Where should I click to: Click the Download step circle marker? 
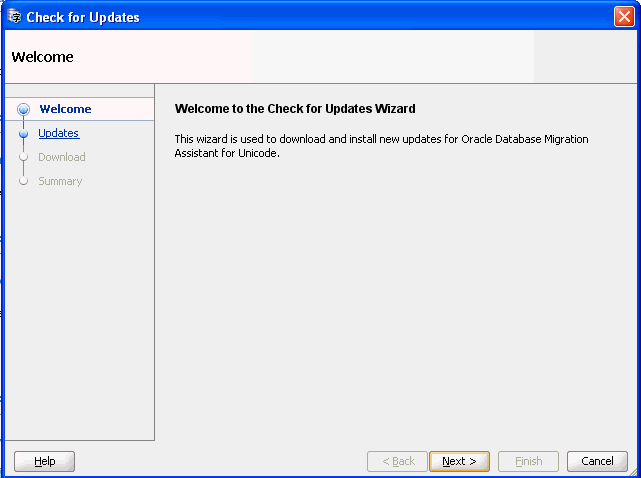click(x=24, y=157)
